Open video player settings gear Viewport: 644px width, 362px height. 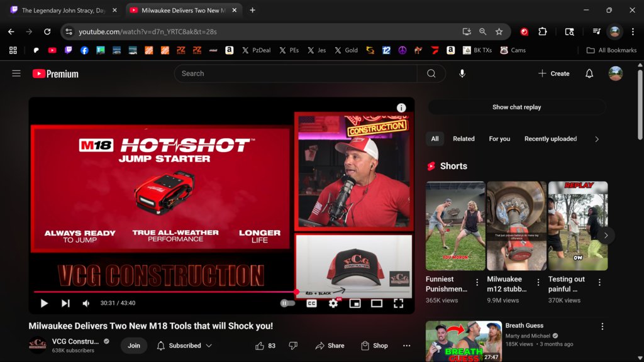coord(333,304)
